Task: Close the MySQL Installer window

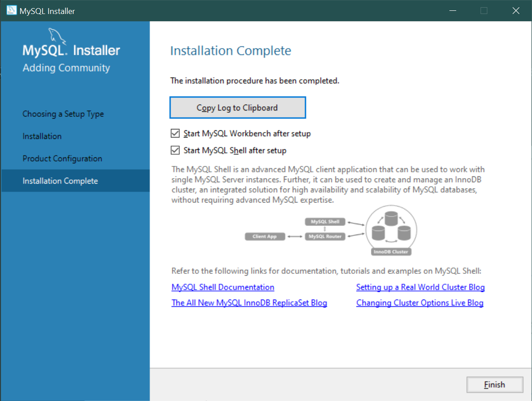Action: click(516, 10)
